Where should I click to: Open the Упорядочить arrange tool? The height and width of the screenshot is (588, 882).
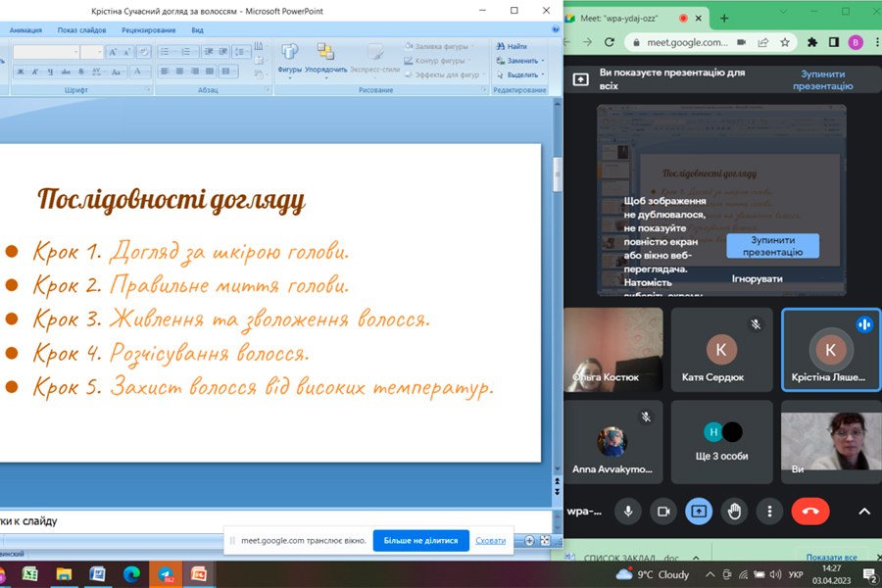point(324,58)
